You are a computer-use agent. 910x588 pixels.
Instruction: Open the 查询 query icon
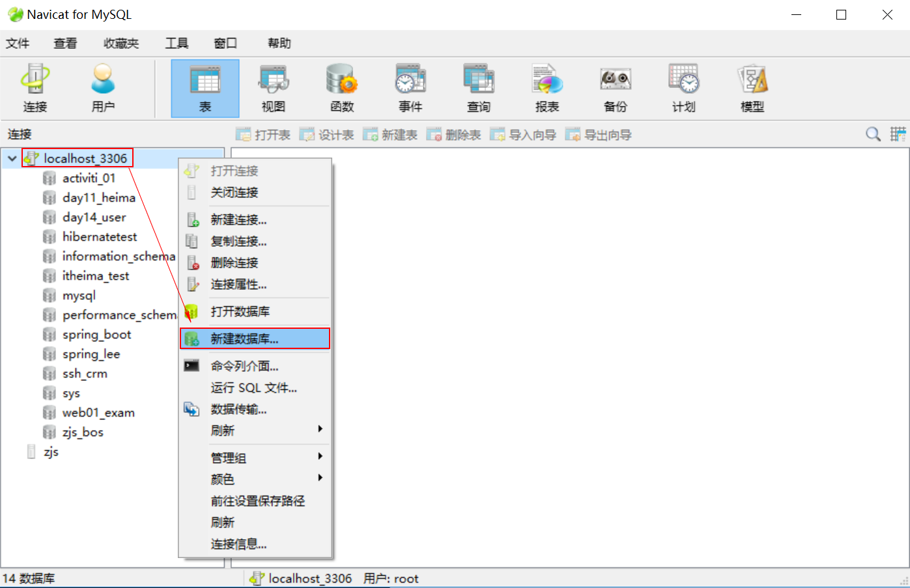479,89
